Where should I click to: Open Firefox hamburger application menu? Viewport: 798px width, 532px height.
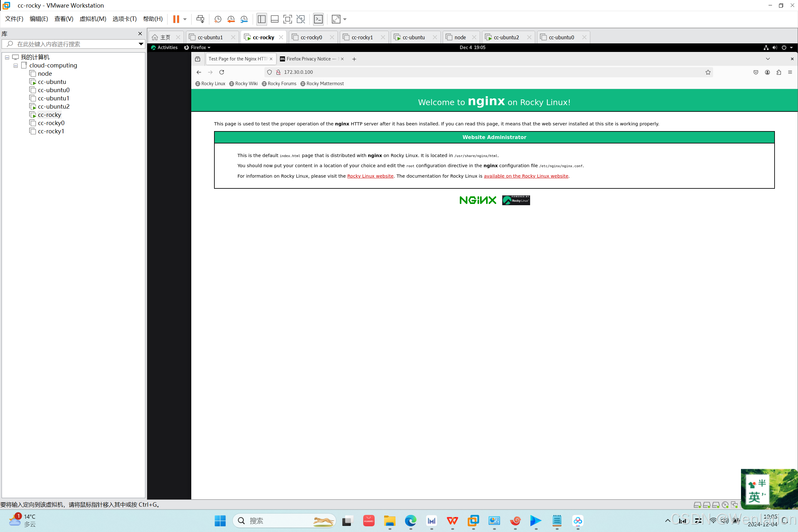790,72
